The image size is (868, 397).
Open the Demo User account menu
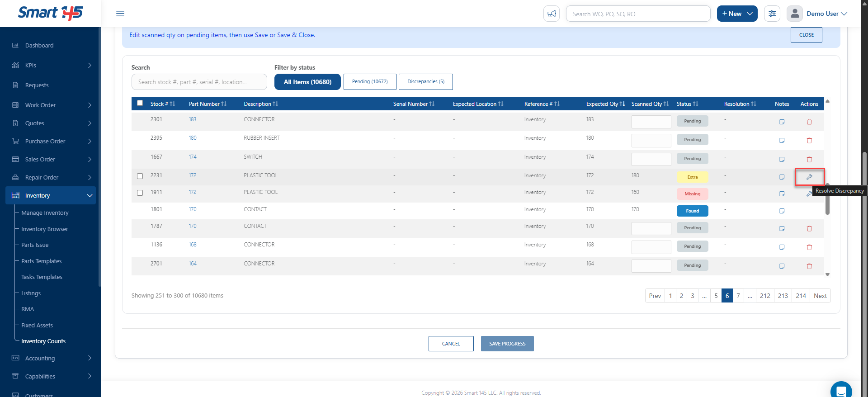click(817, 14)
